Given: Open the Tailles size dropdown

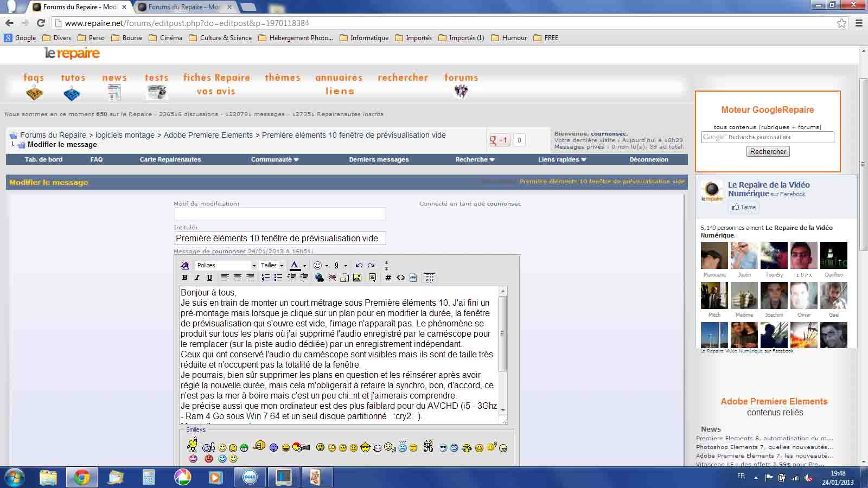Looking at the screenshot, I should tap(272, 265).
